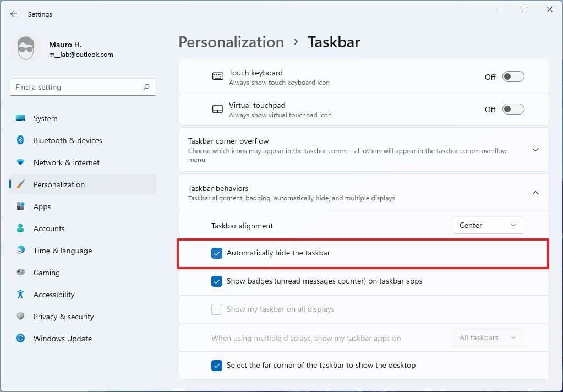Click the Personalization breadcrumb link

click(231, 42)
